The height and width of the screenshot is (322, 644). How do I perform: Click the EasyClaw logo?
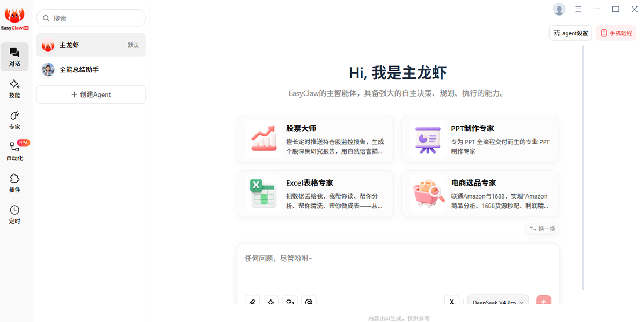14,19
